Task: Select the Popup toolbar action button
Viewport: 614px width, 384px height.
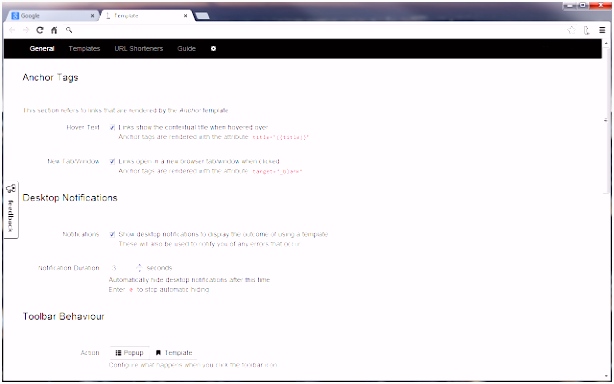Action: (129, 353)
